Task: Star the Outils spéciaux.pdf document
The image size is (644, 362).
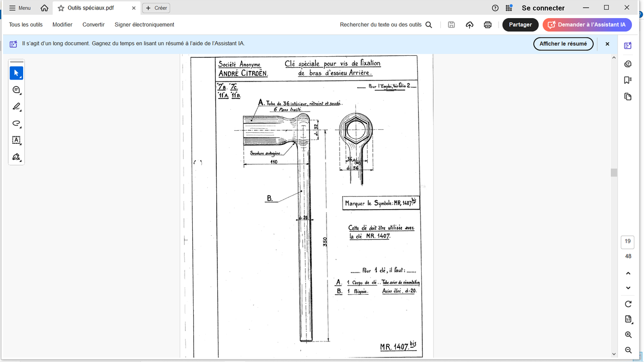Action: [61, 8]
